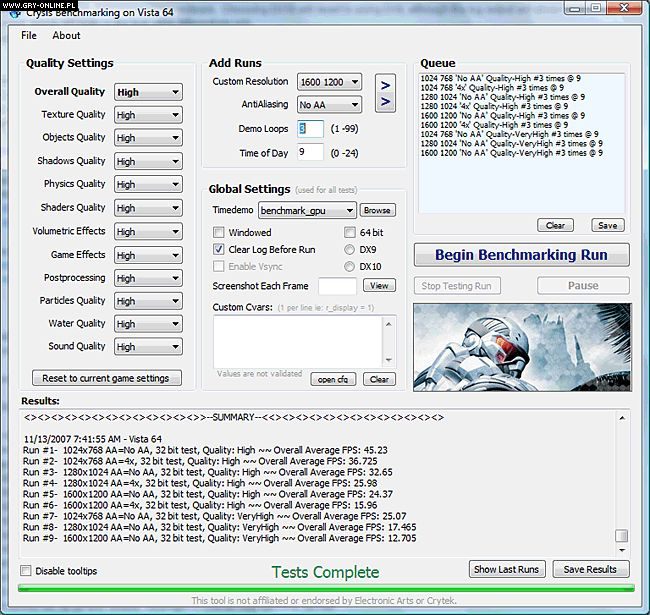
Task: Open the File menu
Action: point(29,35)
